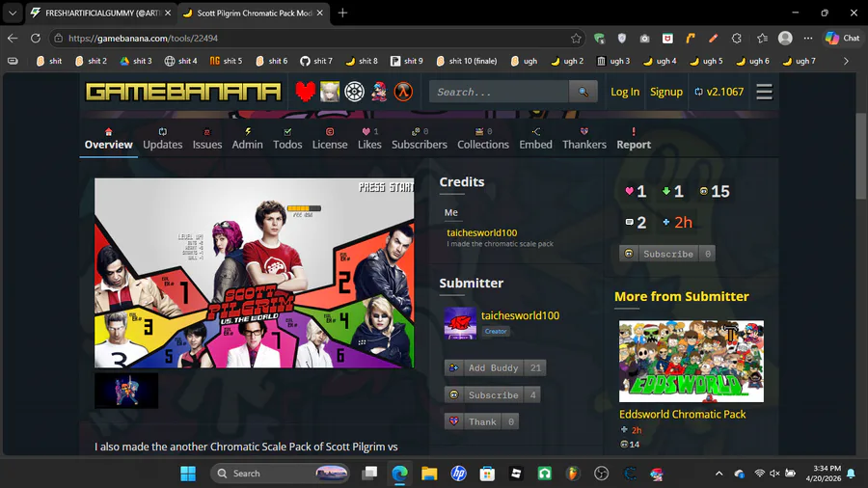Screen dimensions: 868x488
Task: Open the Thankers tab
Action: pos(584,139)
